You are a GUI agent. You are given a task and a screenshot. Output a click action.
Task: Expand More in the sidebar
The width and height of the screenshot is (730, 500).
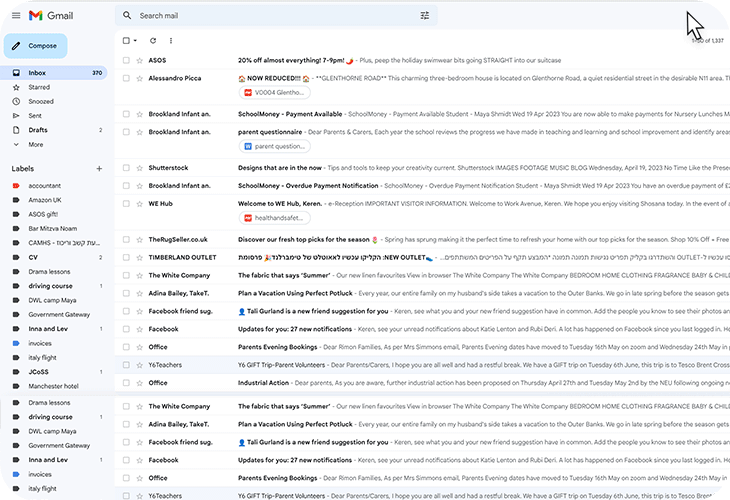(x=35, y=145)
